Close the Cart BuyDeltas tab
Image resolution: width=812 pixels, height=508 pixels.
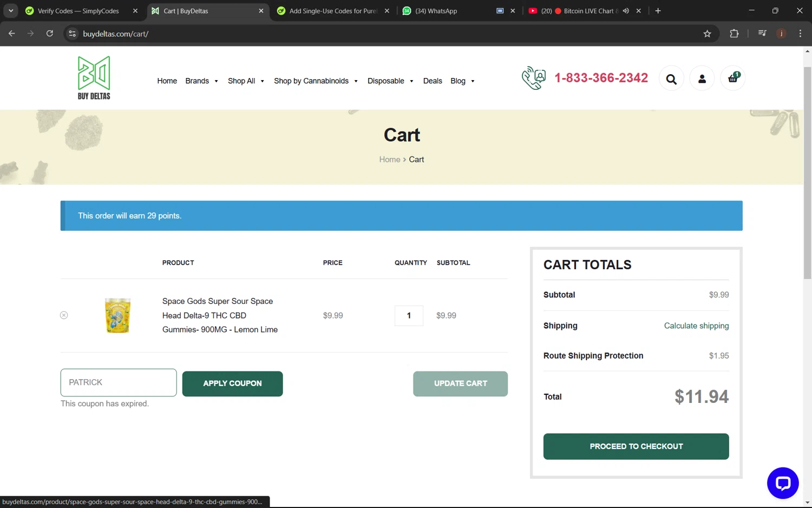pos(261,11)
